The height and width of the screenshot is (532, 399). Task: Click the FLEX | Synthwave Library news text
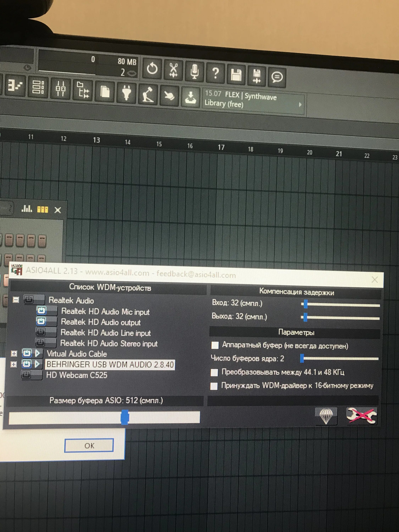(241, 99)
